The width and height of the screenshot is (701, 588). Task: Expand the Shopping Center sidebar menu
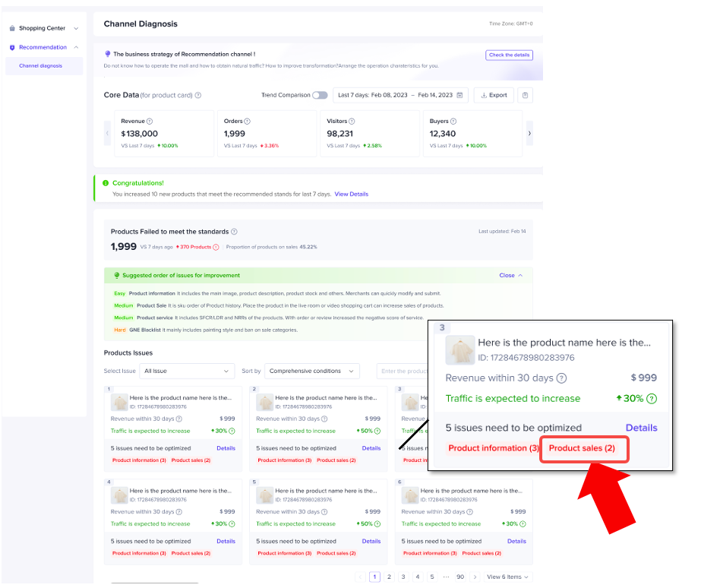click(44, 28)
